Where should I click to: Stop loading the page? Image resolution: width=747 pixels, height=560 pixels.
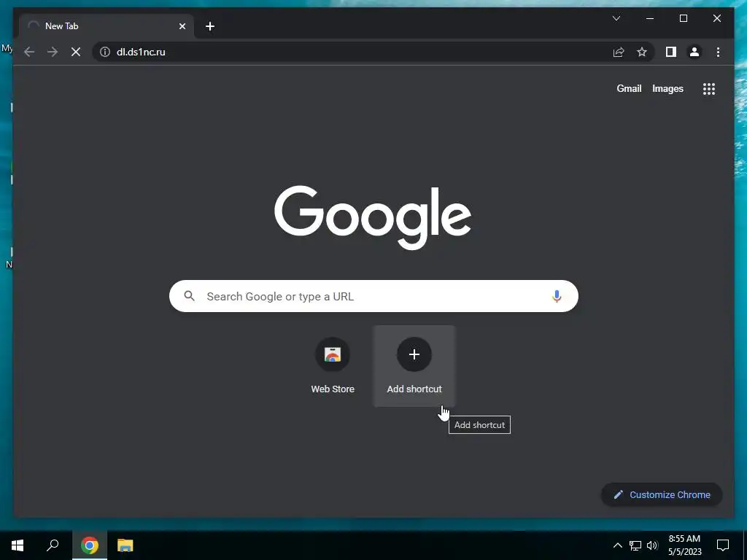76,52
